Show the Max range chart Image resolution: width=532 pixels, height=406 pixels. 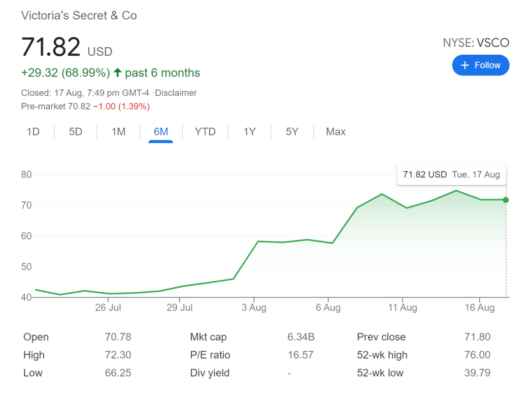pos(335,132)
